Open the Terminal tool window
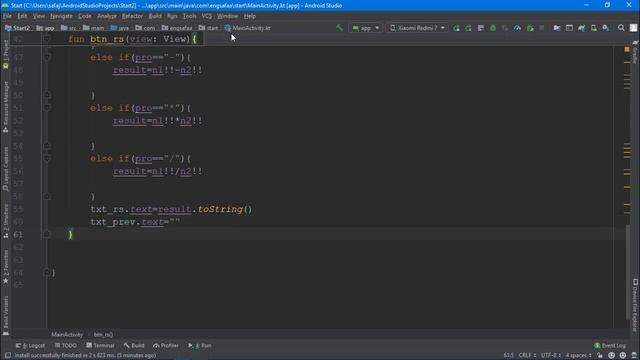Screen dimensions: 640x360 click(100, 345)
